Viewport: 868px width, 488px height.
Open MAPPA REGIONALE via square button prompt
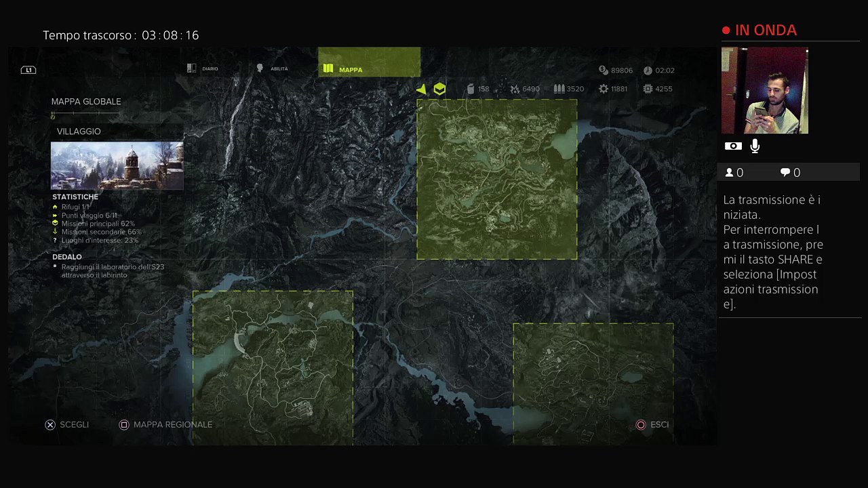pyautogui.click(x=165, y=424)
